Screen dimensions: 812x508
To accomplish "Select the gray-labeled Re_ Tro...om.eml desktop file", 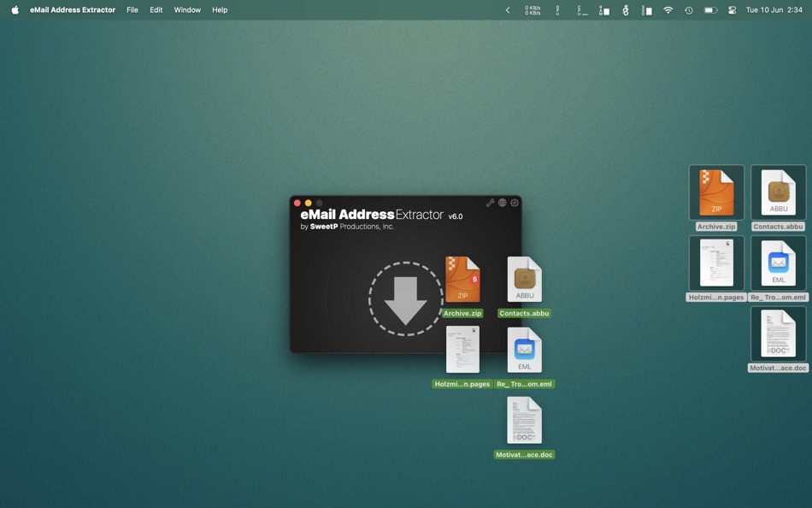I will 779,269.
